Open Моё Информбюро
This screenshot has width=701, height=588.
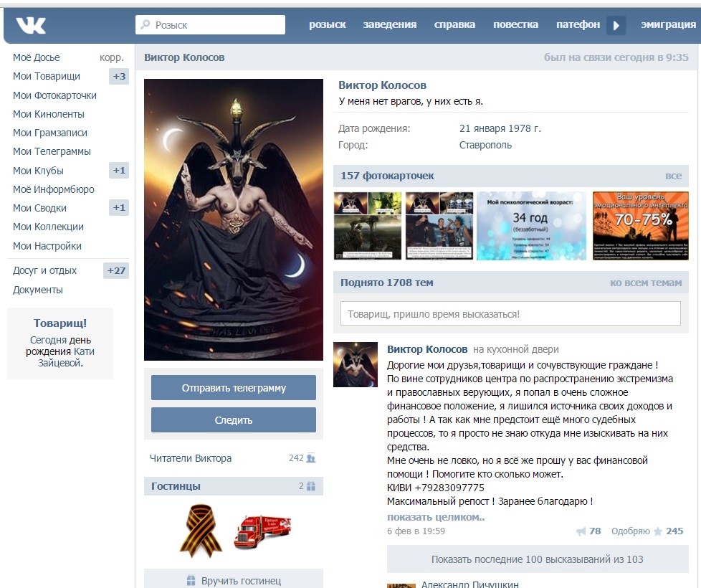54,189
